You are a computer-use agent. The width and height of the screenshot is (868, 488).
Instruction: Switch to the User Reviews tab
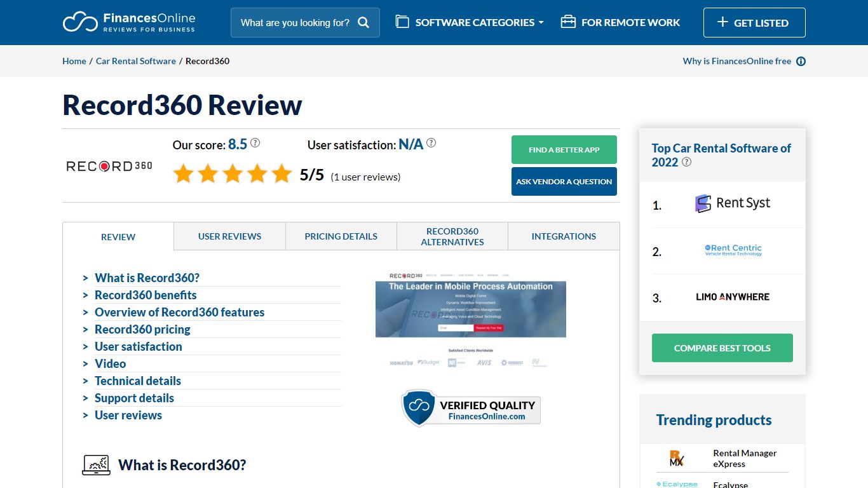coord(229,236)
